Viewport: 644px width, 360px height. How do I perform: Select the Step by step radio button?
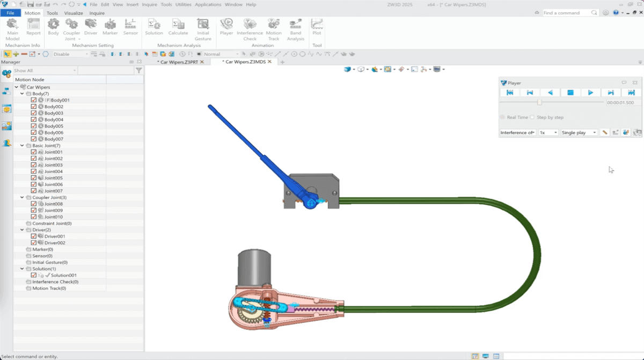point(532,117)
